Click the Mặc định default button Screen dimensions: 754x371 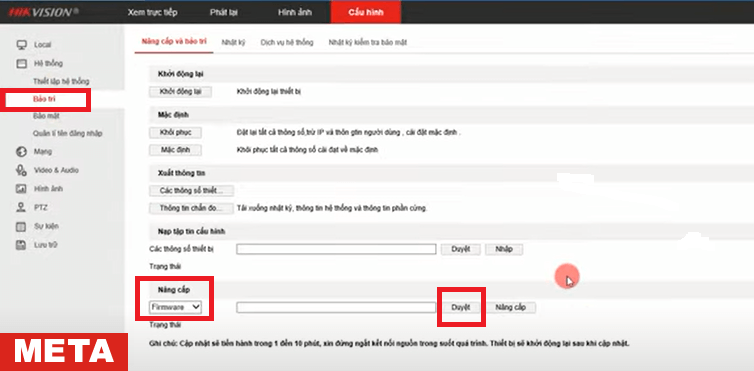[176, 150]
